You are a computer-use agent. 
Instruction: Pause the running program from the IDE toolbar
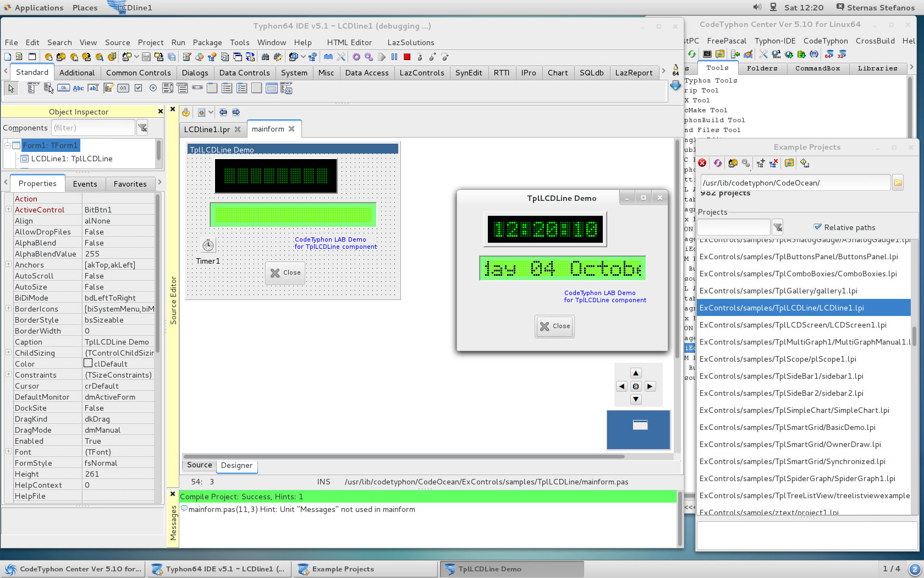(x=394, y=57)
